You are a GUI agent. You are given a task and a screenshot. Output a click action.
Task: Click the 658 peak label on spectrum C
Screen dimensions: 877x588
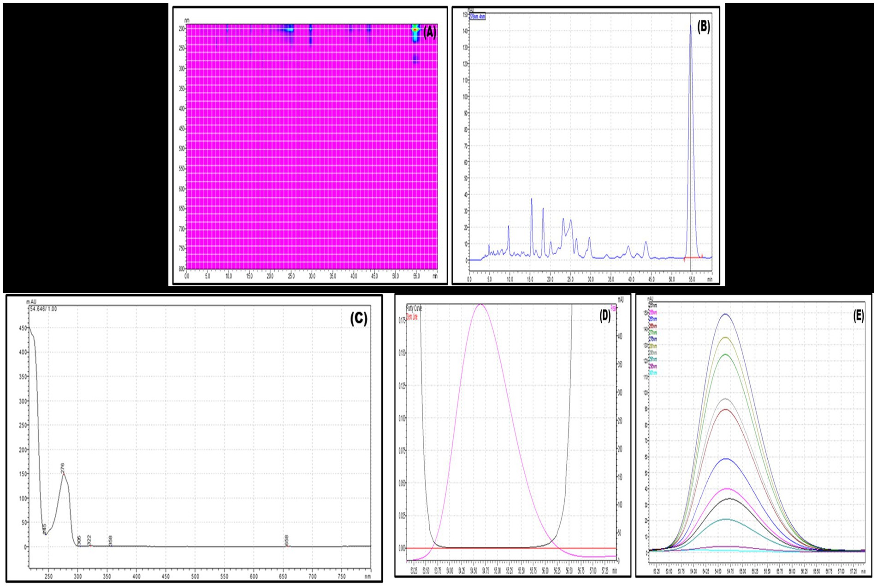287,540
